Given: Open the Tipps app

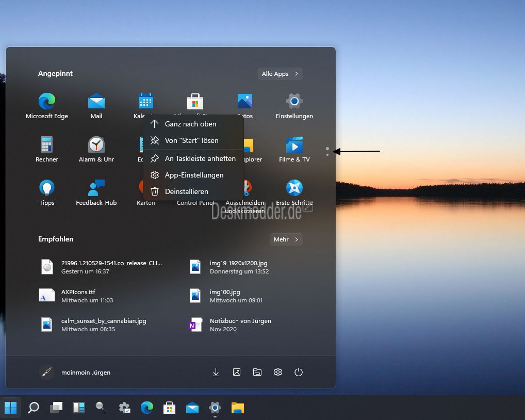Looking at the screenshot, I should (x=47, y=192).
